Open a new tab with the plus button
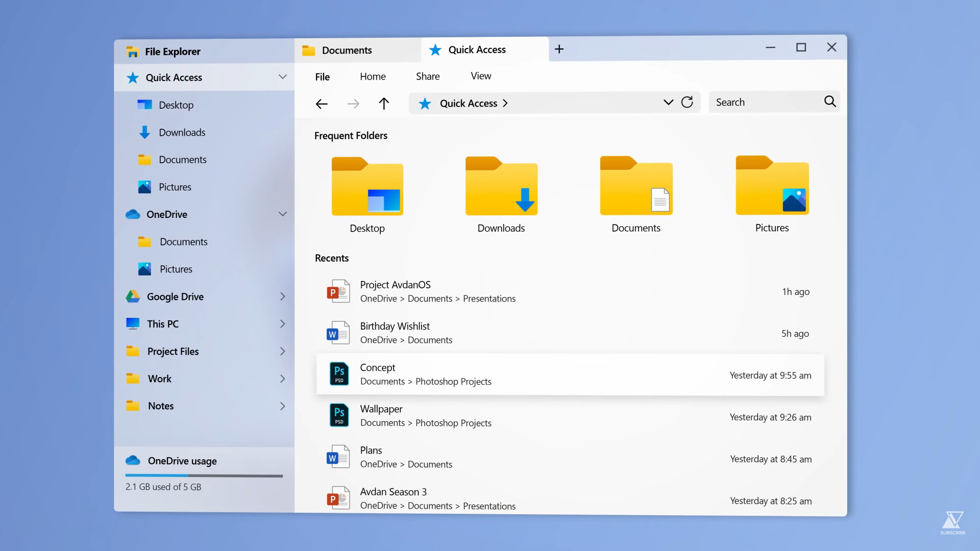Screen dimensions: 980x551 559,49
